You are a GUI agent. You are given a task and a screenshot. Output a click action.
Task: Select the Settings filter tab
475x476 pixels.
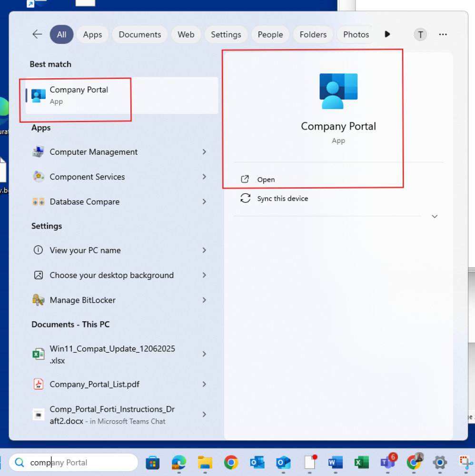(x=226, y=34)
